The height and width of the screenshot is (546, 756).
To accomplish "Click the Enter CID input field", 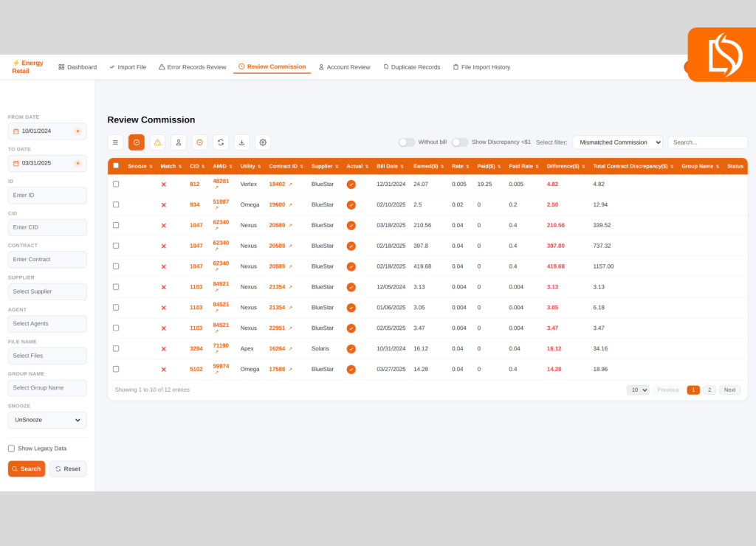I will point(47,227).
